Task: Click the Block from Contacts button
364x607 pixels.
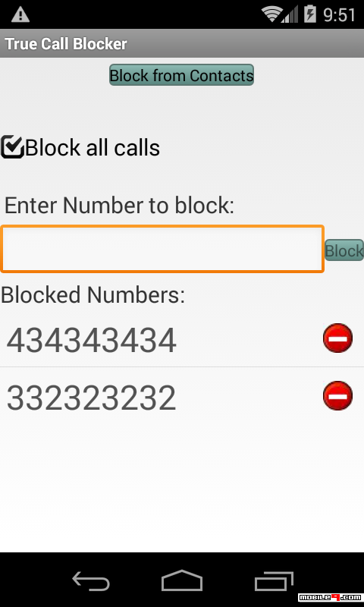Action: click(x=181, y=74)
